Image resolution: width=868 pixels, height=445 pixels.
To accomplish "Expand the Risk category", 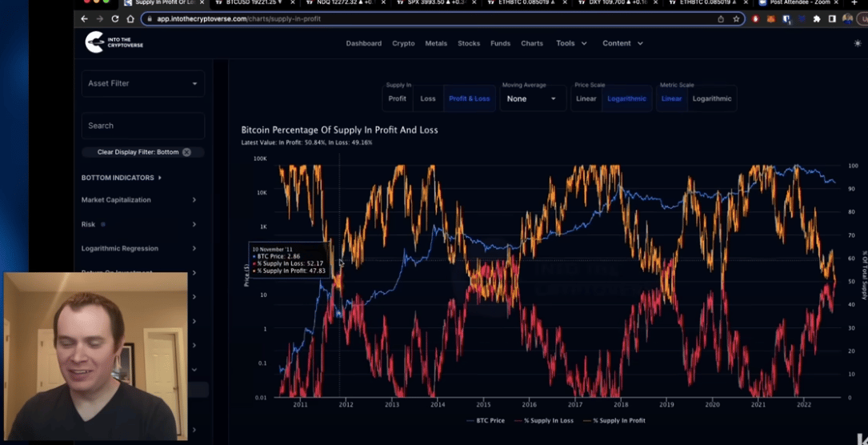I will 138,224.
